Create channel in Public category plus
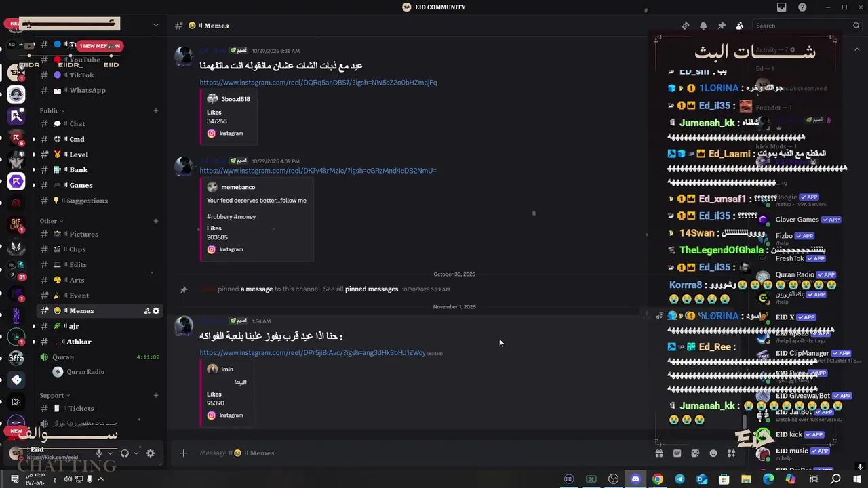 [x=156, y=110]
